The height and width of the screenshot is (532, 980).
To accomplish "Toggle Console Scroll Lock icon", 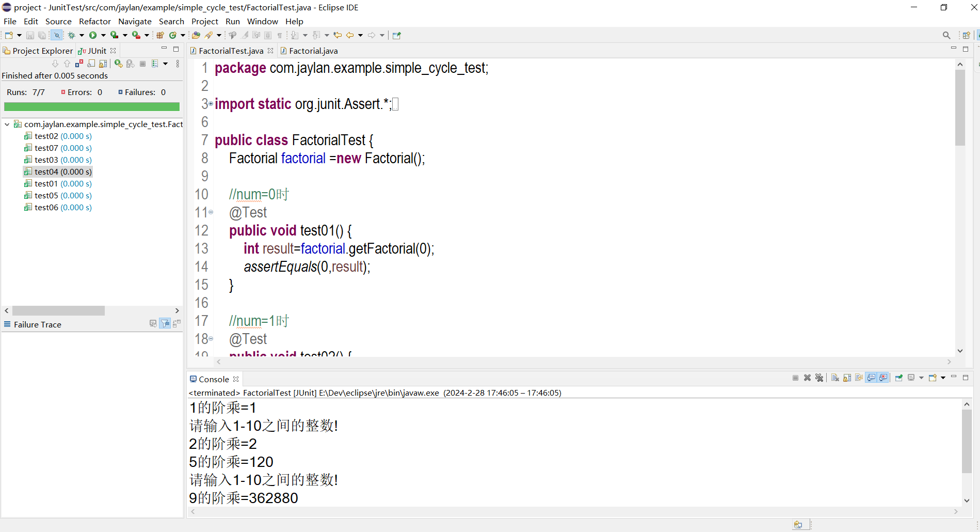I will (847, 378).
